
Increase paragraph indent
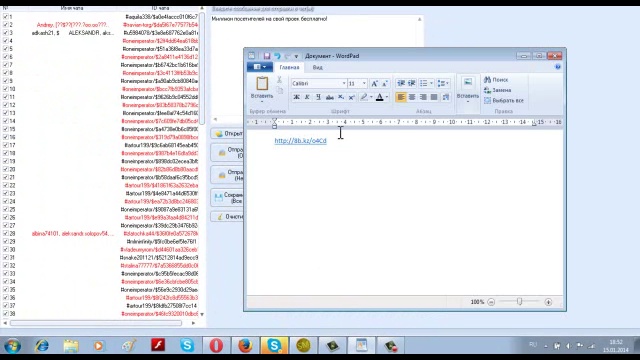pos(411,83)
